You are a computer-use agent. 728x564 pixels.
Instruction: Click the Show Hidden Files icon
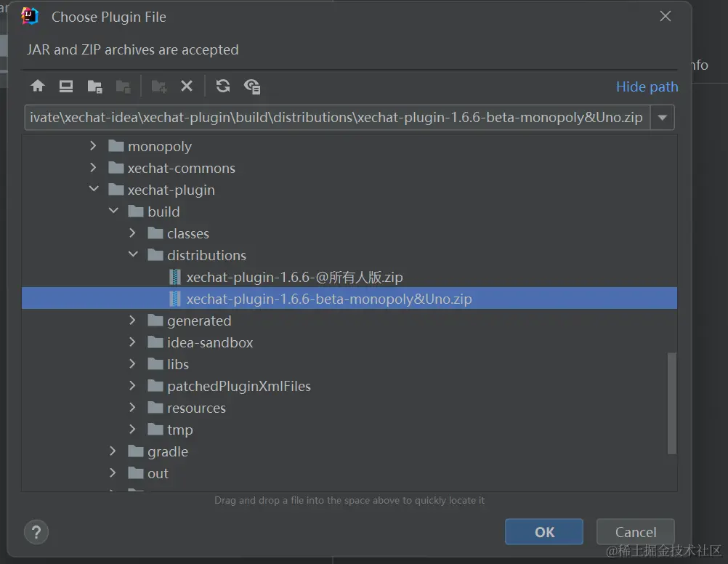tap(252, 86)
